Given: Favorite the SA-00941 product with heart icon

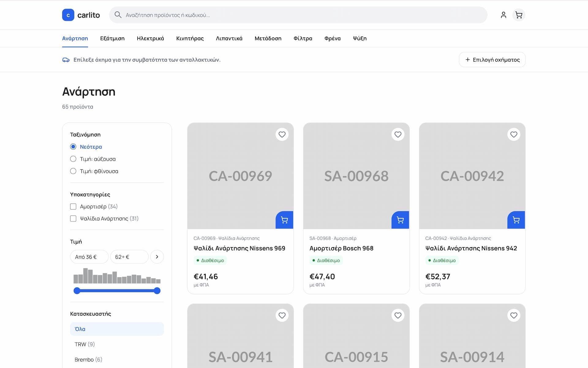Looking at the screenshot, I should (282, 315).
